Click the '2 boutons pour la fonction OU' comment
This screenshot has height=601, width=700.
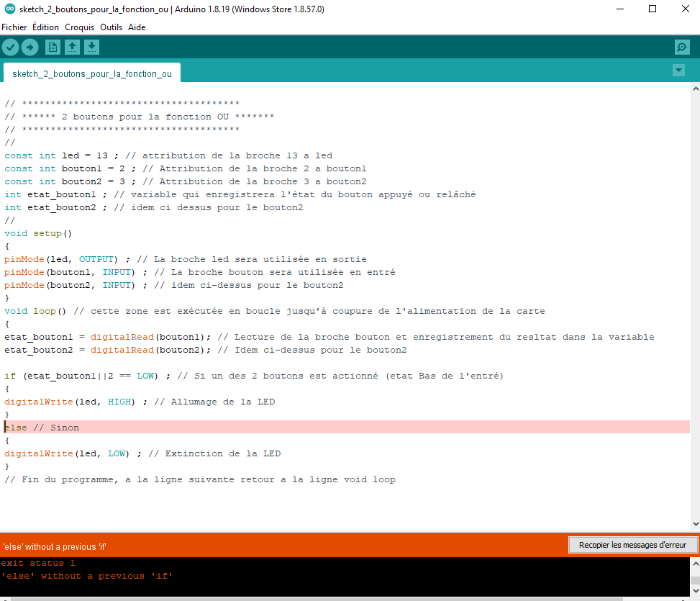point(139,117)
